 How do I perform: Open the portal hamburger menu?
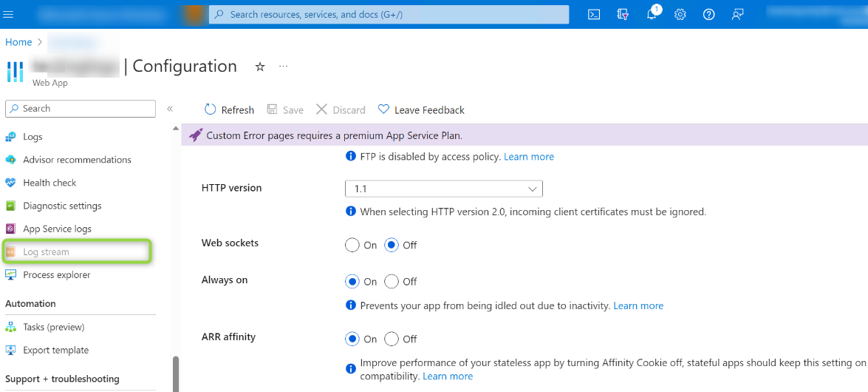pyautogui.click(x=9, y=14)
